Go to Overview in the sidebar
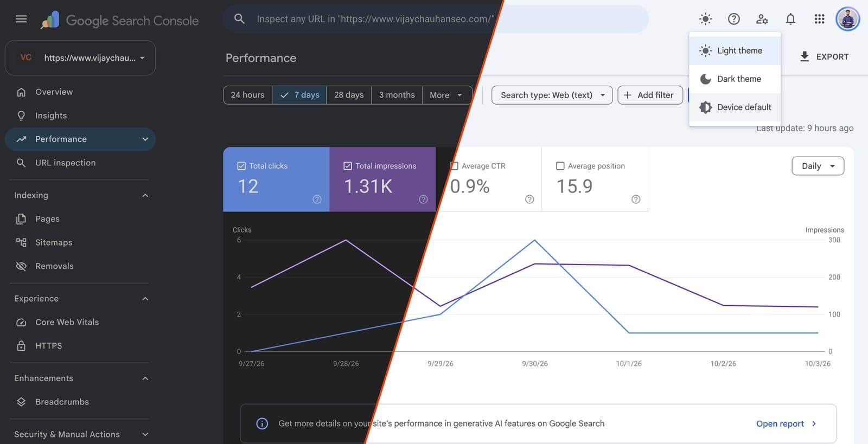The width and height of the screenshot is (868, 444). tap(80, 92)
